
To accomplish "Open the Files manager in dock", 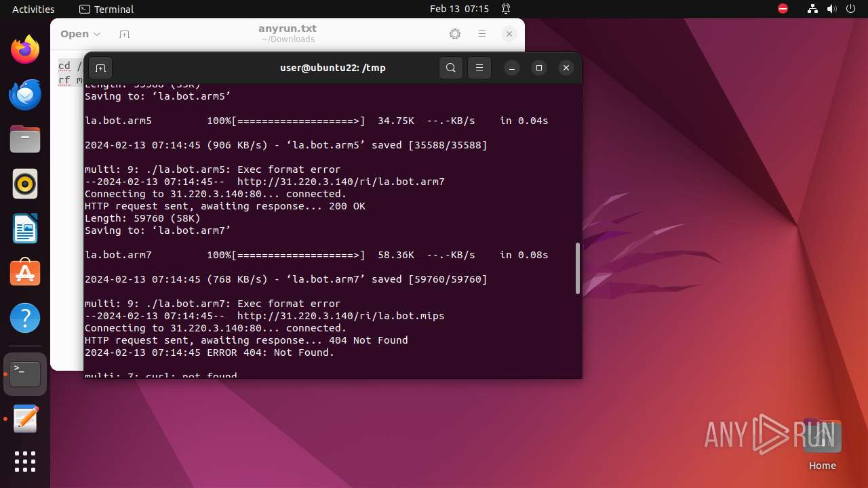I will [x=25, y=139].
